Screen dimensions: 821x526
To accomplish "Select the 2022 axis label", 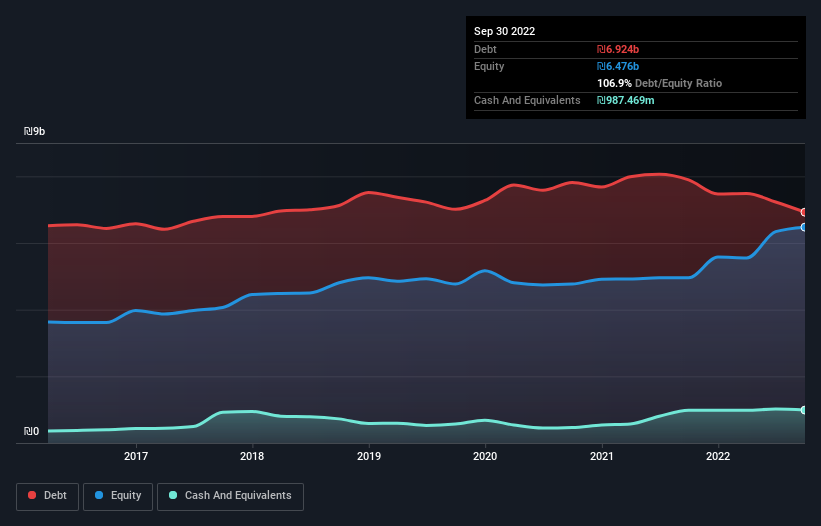I will (718, 456).
